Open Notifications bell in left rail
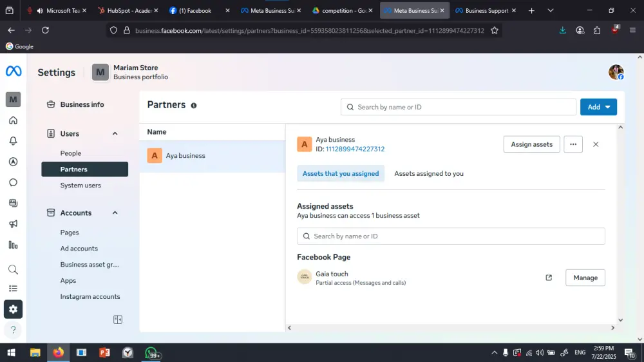 point(13,141)
